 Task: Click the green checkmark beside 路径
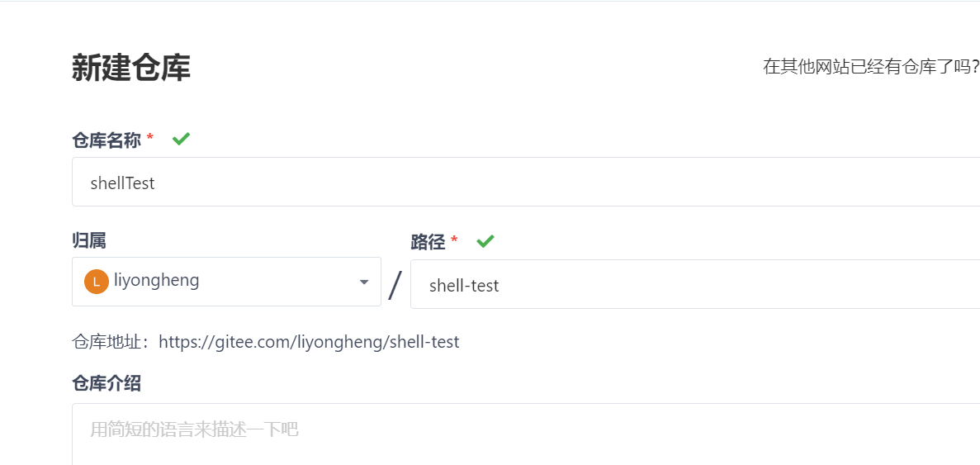pyautogui.click(x=485, y=241)
